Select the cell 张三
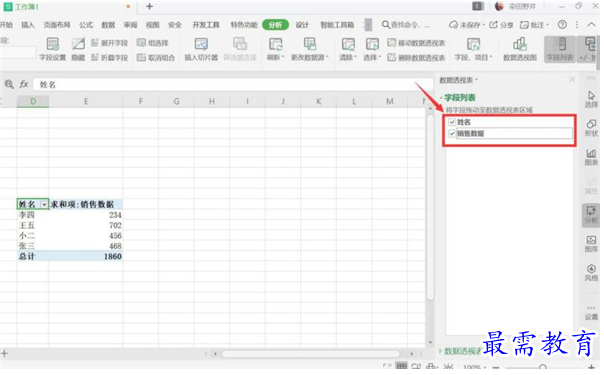This screenshot has width=604, height=375. coord(33,246)
